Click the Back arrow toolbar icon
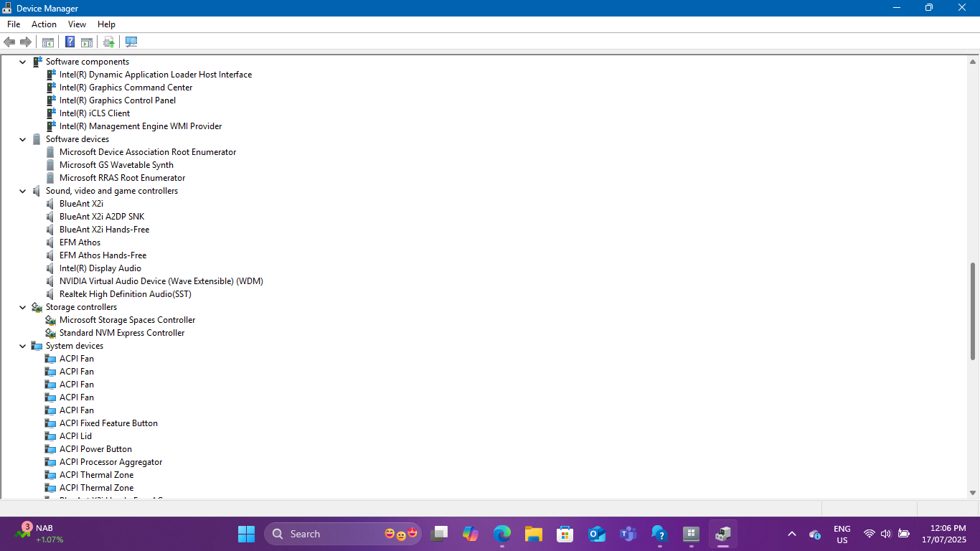 pyautogui.click(x=9, y=42)
